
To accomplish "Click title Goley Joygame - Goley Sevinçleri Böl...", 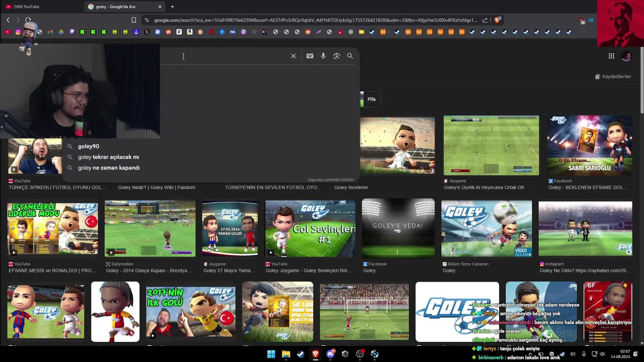I will pos(308,270).
